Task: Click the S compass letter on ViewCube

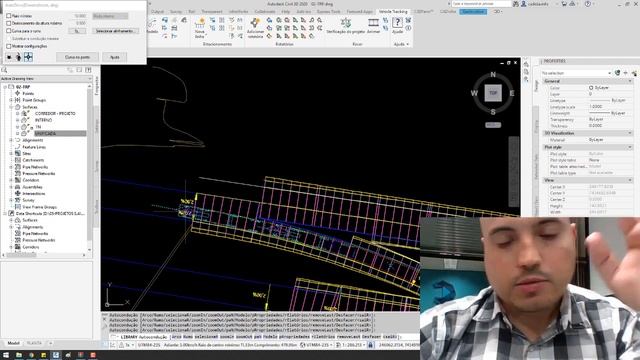Action: 493,112
